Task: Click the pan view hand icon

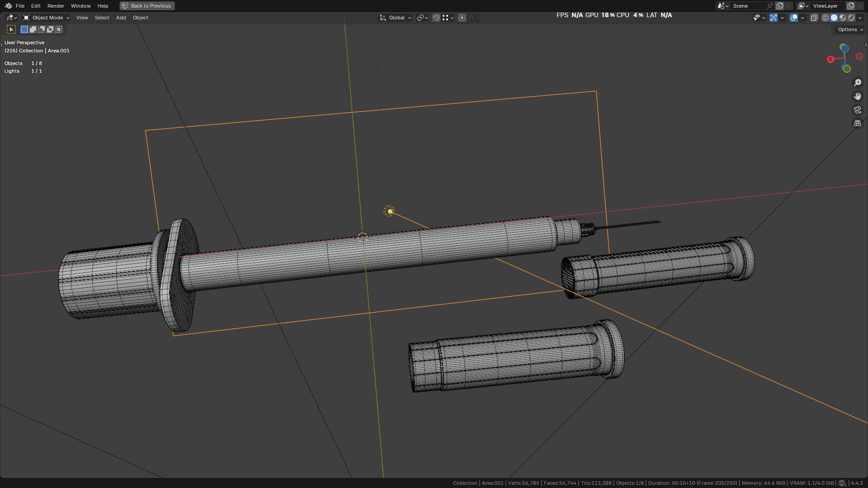Action: 858,96
